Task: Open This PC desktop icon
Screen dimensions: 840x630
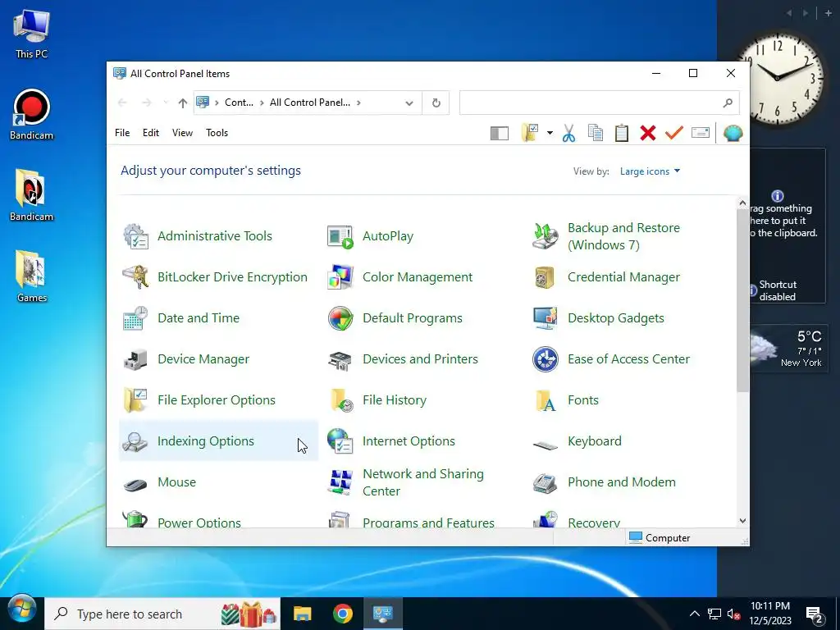Action: tap(32, 34)
